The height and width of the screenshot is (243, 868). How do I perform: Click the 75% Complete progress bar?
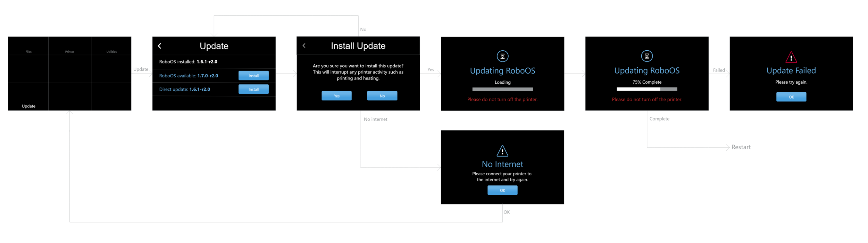647,89
